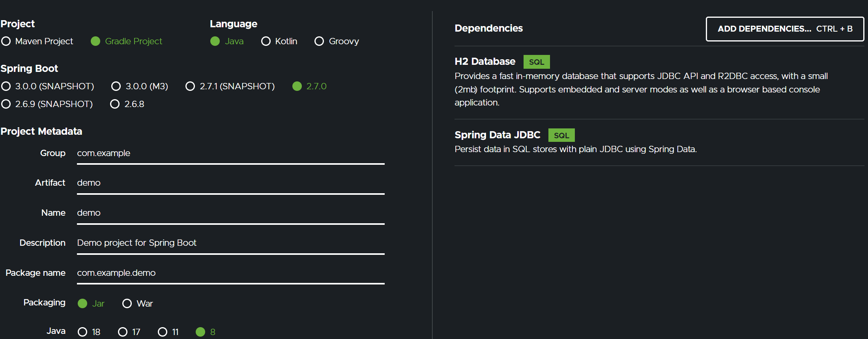This screenshot has height=339, width=868.
Task: Select Spring Boot 3.0.0 (SNAPSHOT)
Action: click(47, 86)
